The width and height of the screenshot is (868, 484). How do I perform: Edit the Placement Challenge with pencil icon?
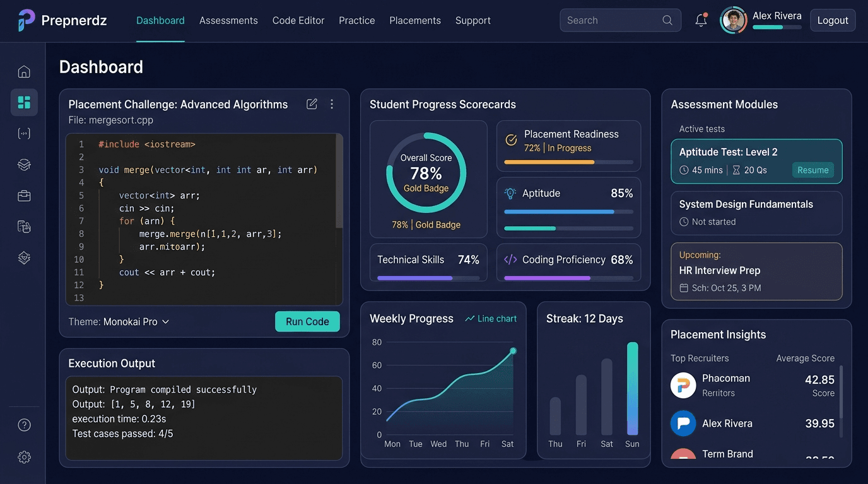[x=312, y=104]
